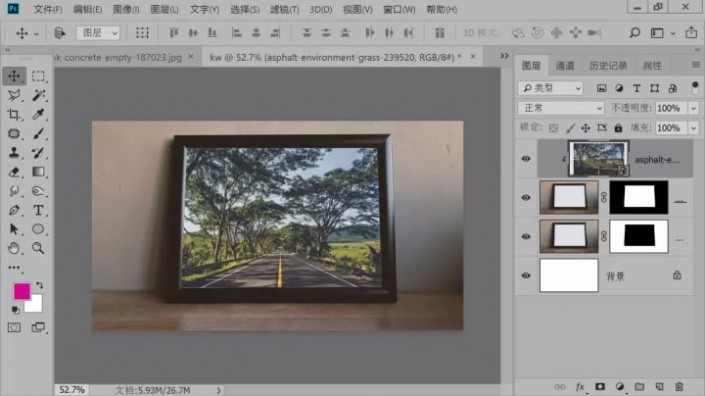Viewport: 705px width, 396px height.
Task: Toggle lock image pixels brush icon
Action: (570, 128)
